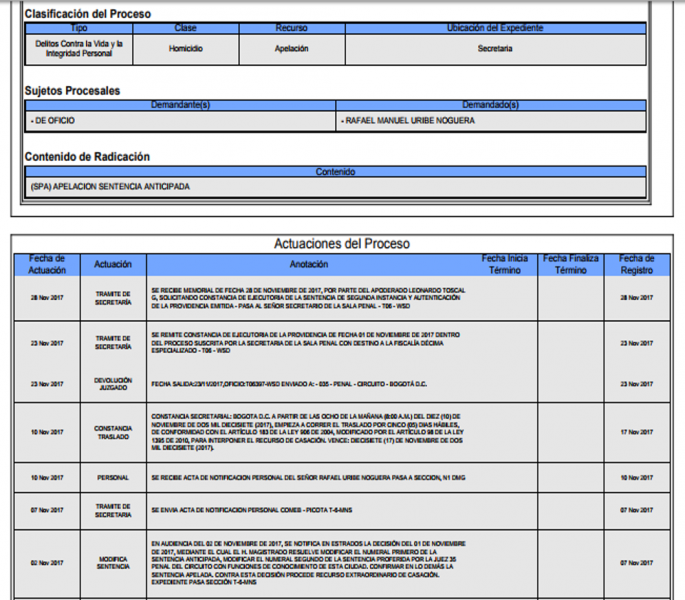
Task: Click the Homicidio cell under Clase
Action: click(x=186, y=48)
